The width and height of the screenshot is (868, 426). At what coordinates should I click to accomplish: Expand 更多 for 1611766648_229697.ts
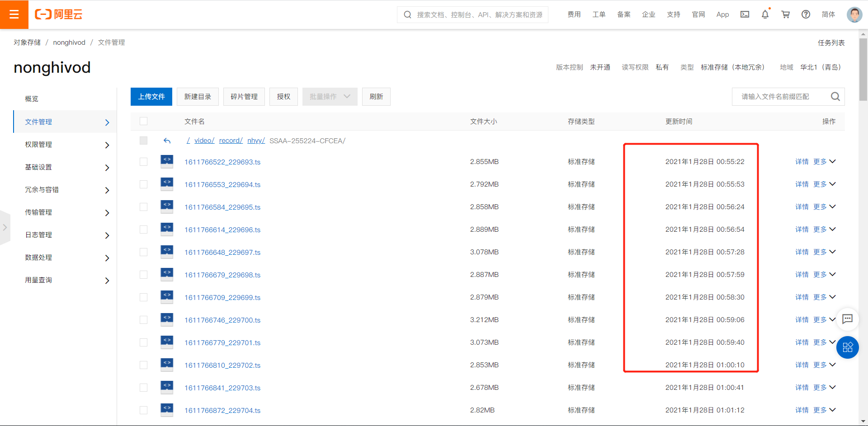825,252
